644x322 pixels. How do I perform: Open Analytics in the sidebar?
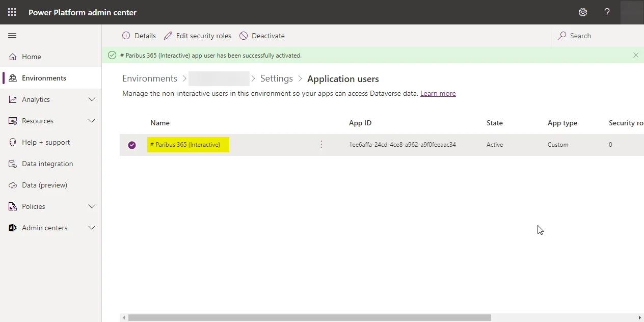point(36,99)
